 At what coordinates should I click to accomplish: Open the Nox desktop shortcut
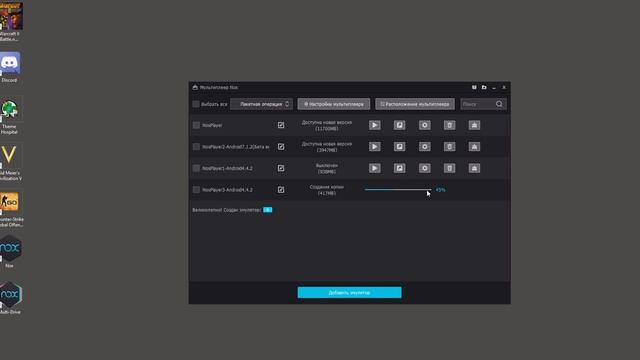(10, 252)
